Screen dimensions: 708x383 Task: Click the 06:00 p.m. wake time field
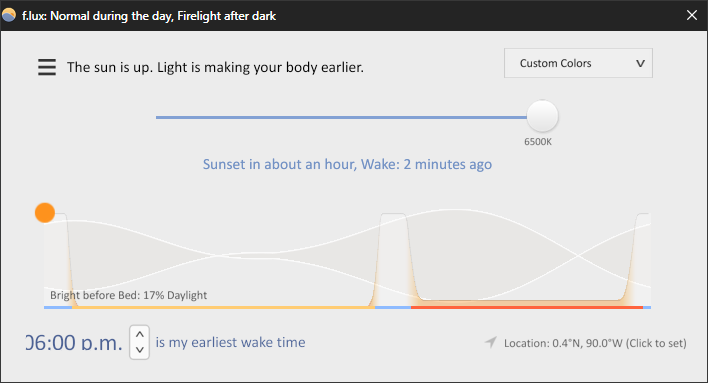74,343
